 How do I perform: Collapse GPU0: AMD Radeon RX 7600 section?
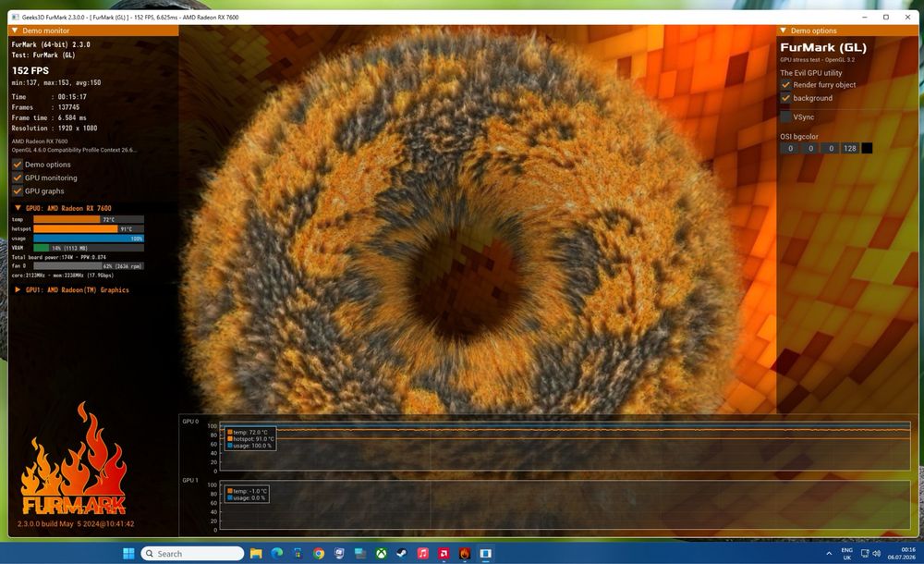pos(18,208)
